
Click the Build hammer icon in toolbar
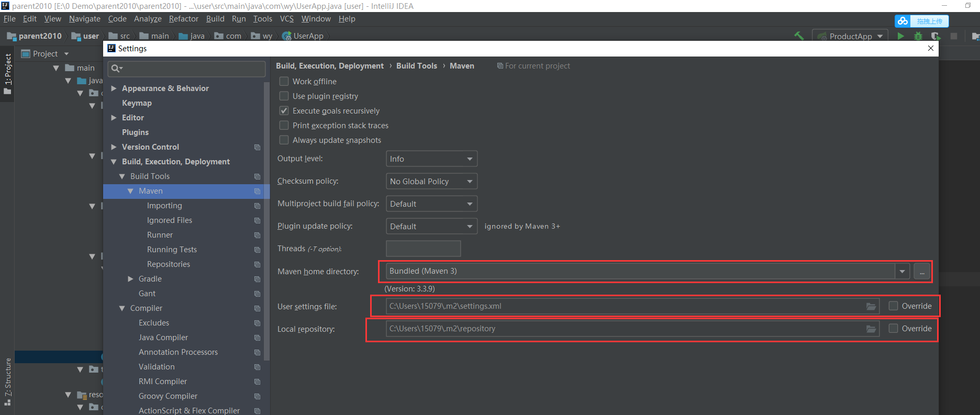coord(799,36)
